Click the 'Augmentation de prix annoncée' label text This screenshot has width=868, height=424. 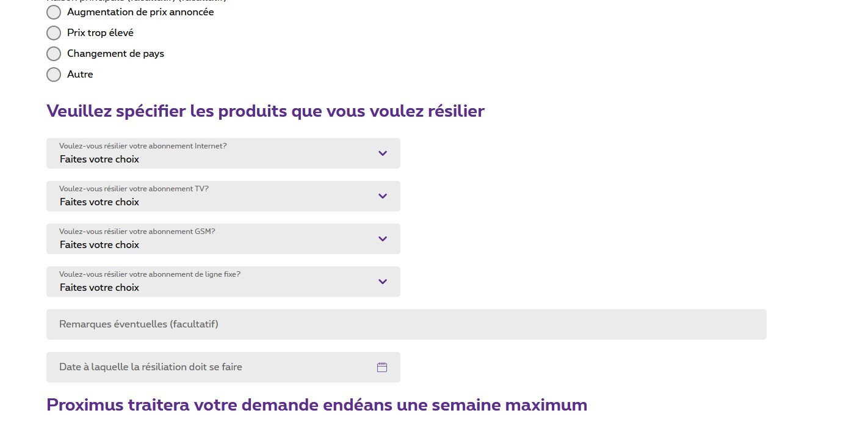coord(140,12)
